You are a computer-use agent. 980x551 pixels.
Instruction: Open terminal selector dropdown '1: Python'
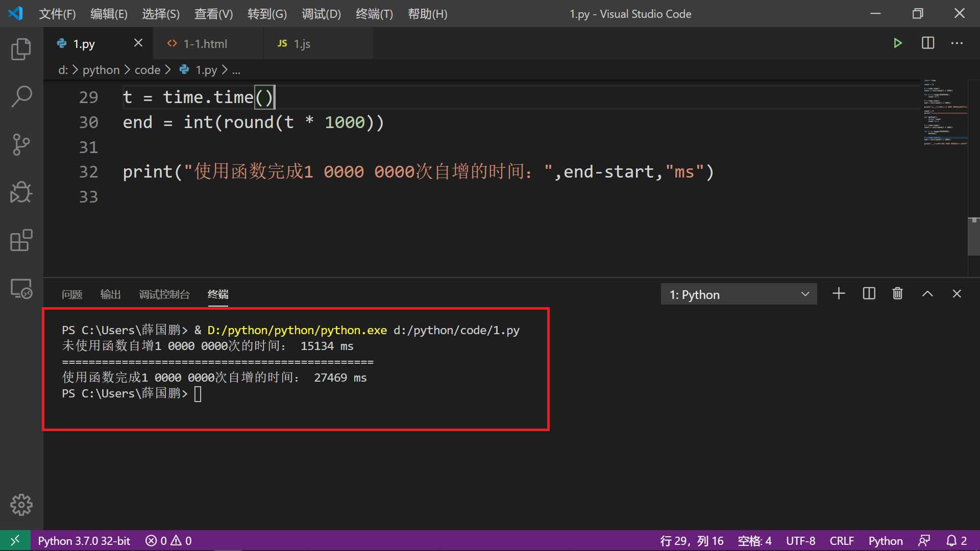point(739,294)
